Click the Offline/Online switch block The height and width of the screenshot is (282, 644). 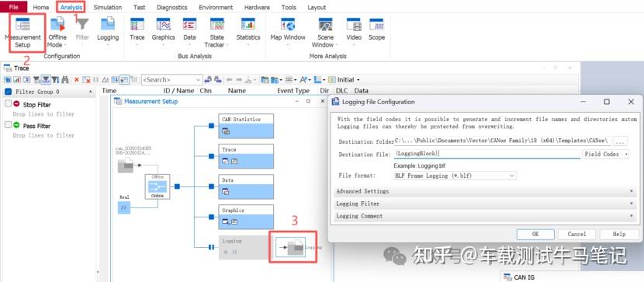[157, 186]
